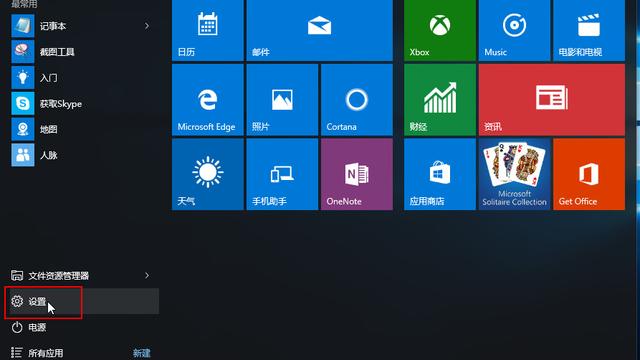Click the 截图工具 text label

pos(57,52)
